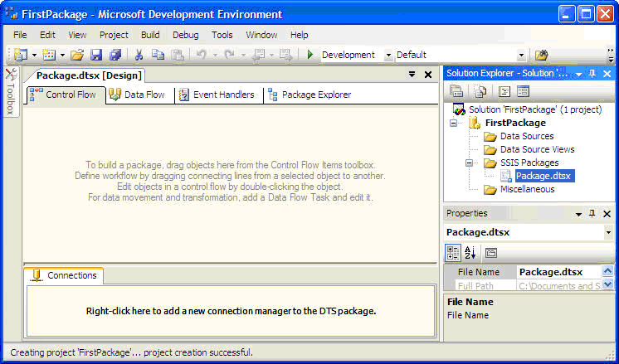Sort properties with the Alphabetical A-Z icon
Viewport: 619px width, 364px height.
point(470,253)
